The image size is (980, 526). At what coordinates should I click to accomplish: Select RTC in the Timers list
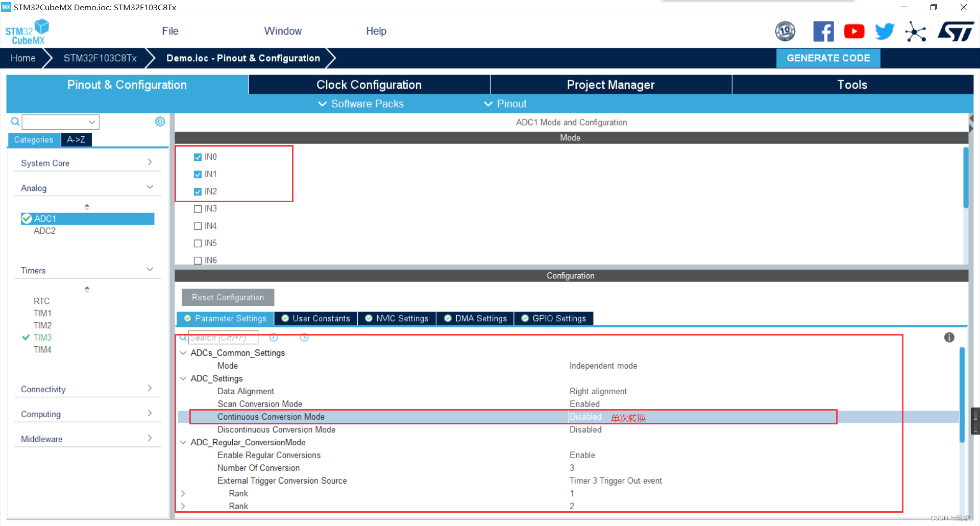coord(41,301)
